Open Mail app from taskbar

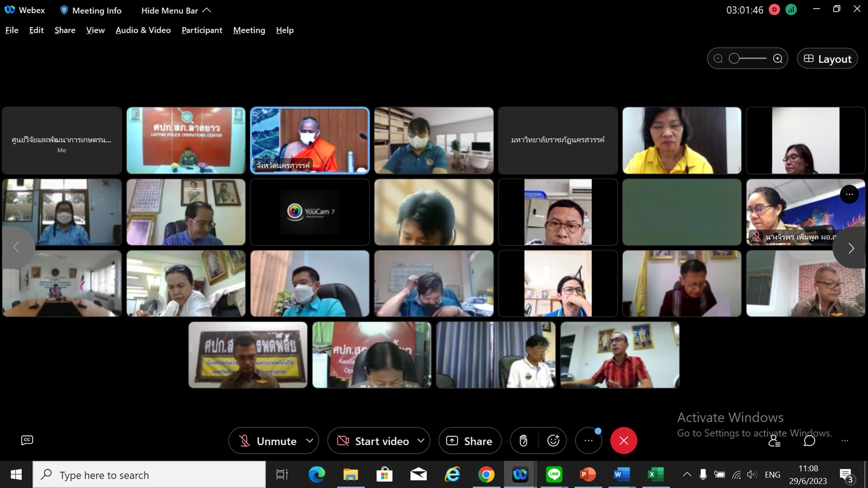coord(418,475)
